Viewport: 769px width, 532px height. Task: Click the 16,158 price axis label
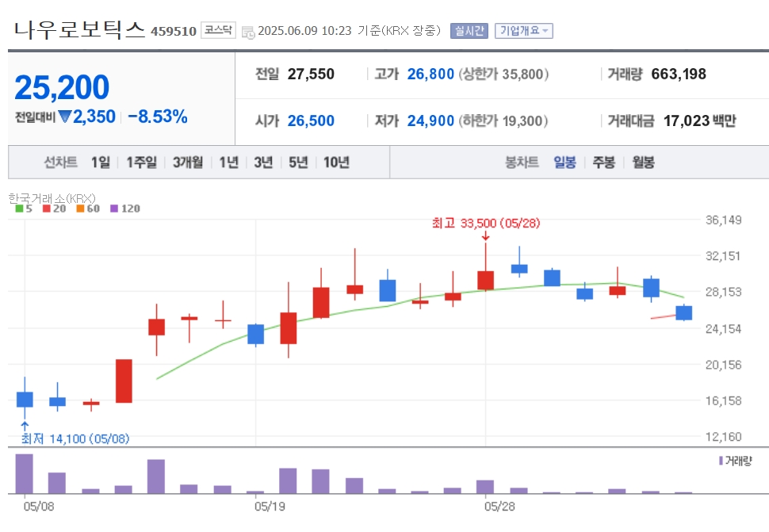[723, 401]
